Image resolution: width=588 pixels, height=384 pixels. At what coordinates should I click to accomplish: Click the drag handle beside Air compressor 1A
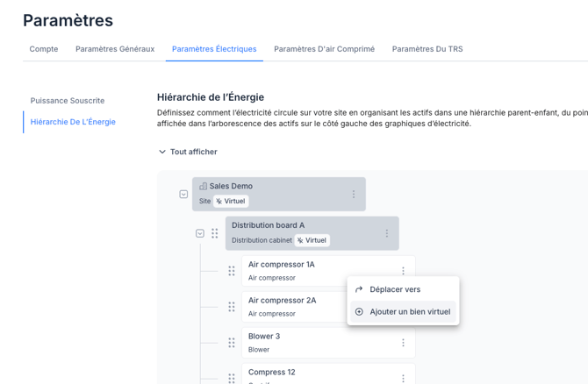[x=232, y=271]
